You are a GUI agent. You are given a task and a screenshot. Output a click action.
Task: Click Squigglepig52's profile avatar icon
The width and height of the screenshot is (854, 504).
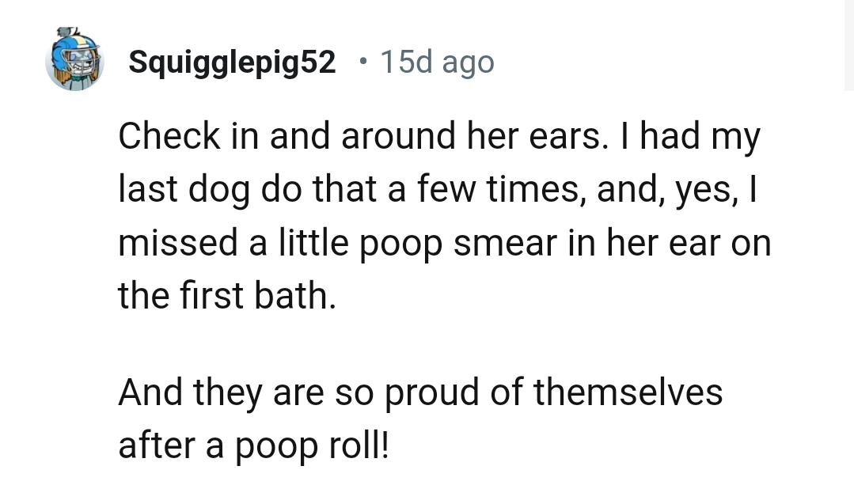click(75, 60)
